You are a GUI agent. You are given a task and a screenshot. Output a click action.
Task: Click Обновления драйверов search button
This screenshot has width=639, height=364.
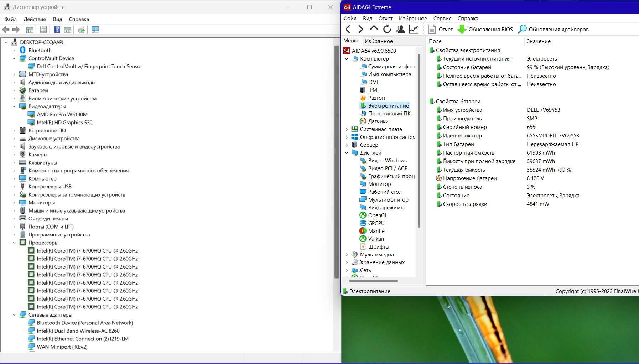[x=553, y=29]
